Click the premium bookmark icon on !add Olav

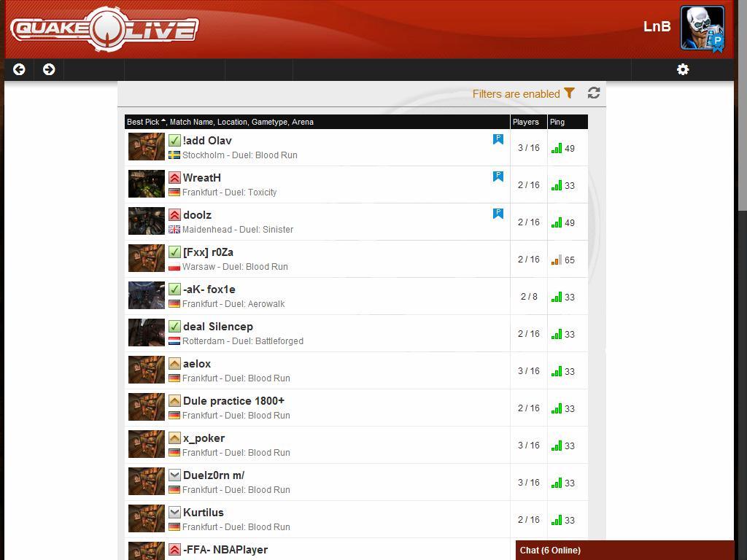coord(498,139)
